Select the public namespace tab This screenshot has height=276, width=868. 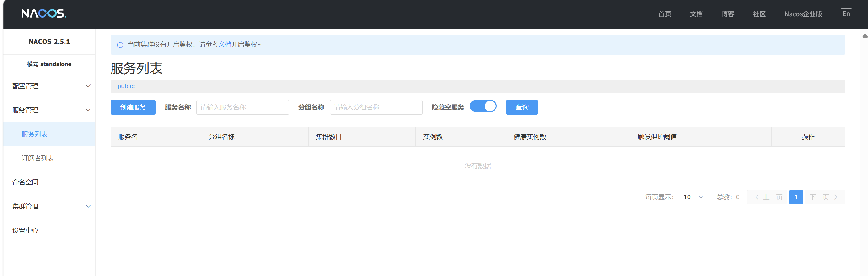(126, 86)
